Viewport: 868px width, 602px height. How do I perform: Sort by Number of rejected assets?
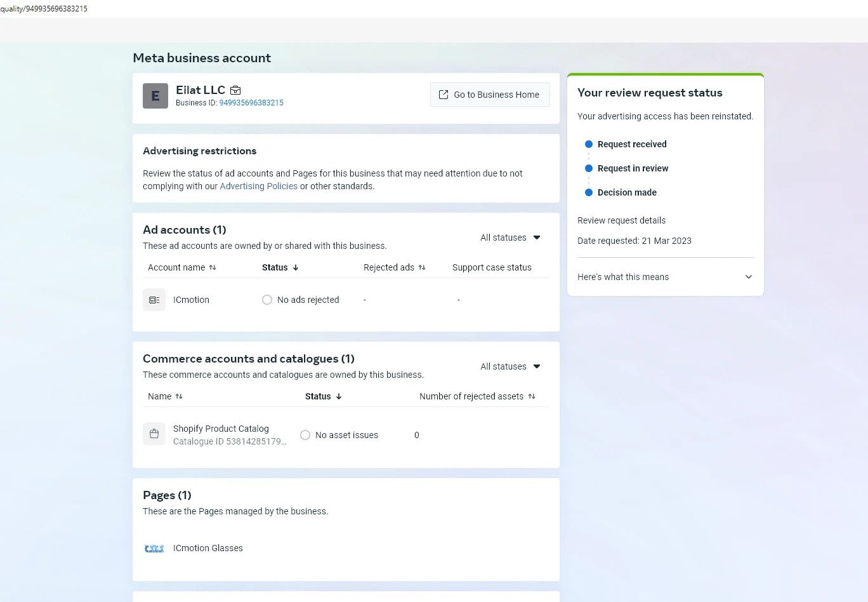click(477, 396)
